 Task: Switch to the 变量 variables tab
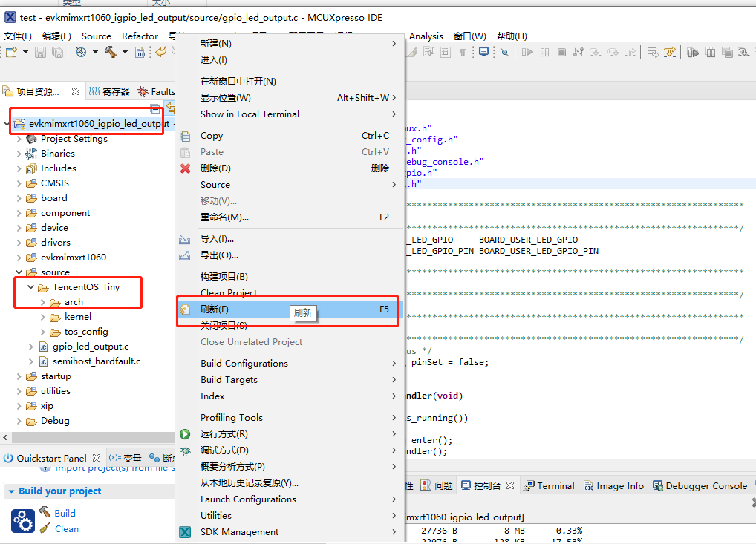coord(126,458)
